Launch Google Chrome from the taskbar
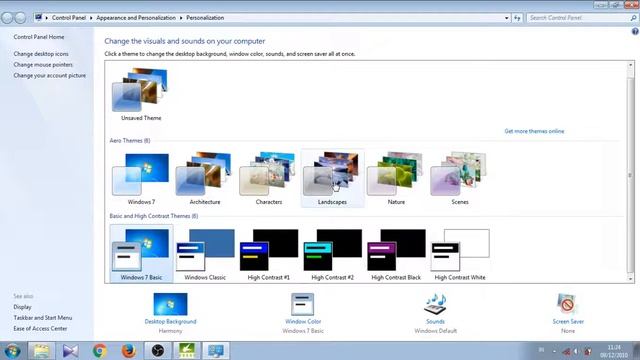 click(99, 351)
